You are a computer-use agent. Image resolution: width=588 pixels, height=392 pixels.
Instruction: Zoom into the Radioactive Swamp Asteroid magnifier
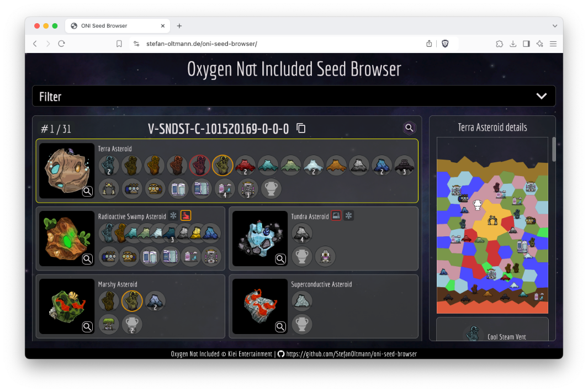point(87,259)
